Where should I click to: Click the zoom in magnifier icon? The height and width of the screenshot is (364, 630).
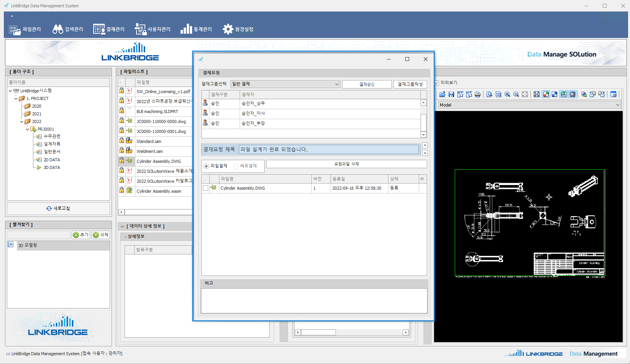coord(507,94)
